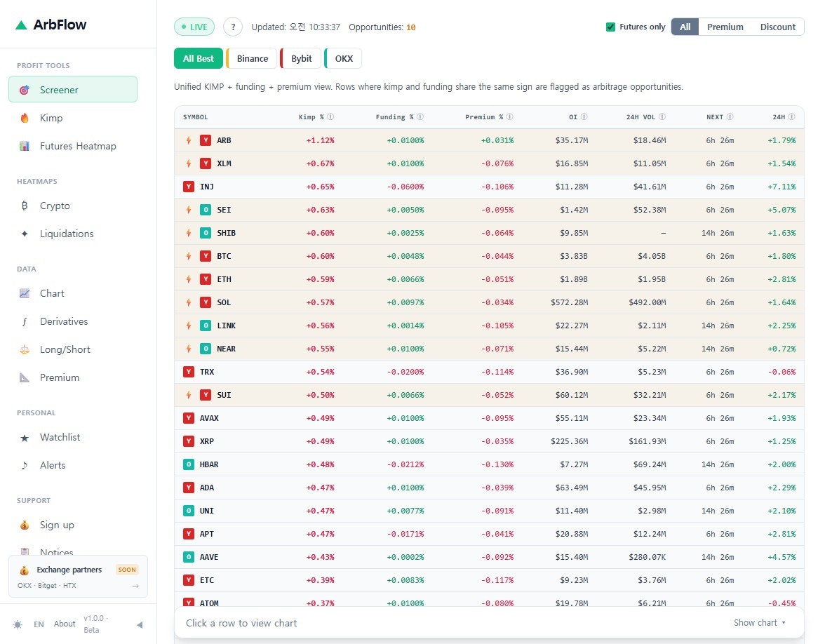
Task: Select the Bybit tab
Action: coord(301,58)
